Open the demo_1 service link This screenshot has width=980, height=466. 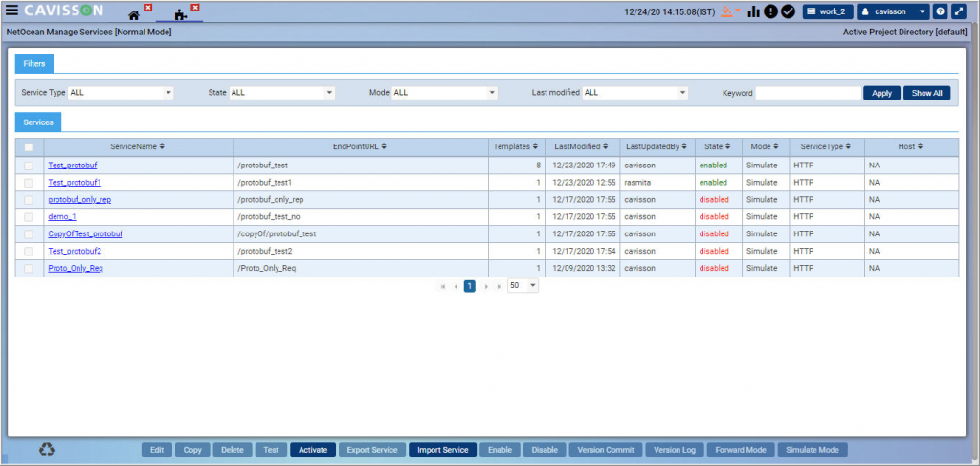coord(62,217)
